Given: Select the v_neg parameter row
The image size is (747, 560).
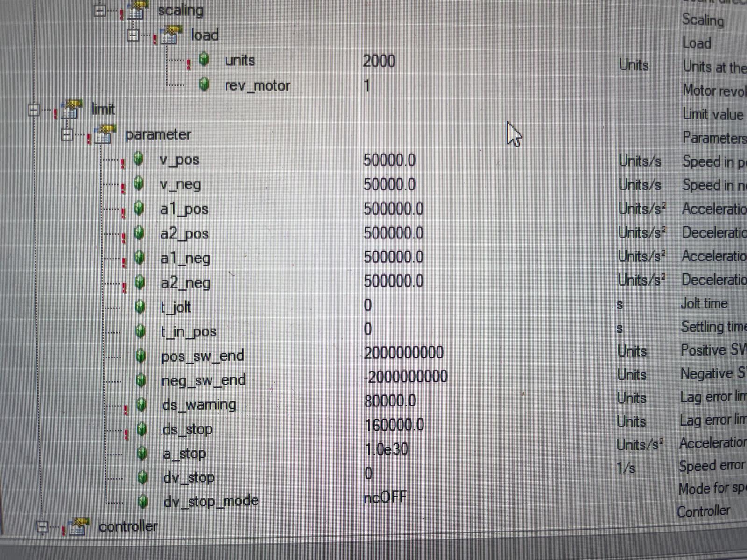Looking at the screenshot, I should click(x=373, y=184).
